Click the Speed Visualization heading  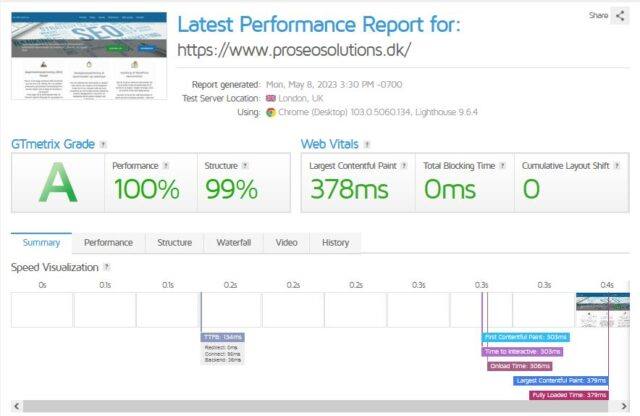[55, 267]
